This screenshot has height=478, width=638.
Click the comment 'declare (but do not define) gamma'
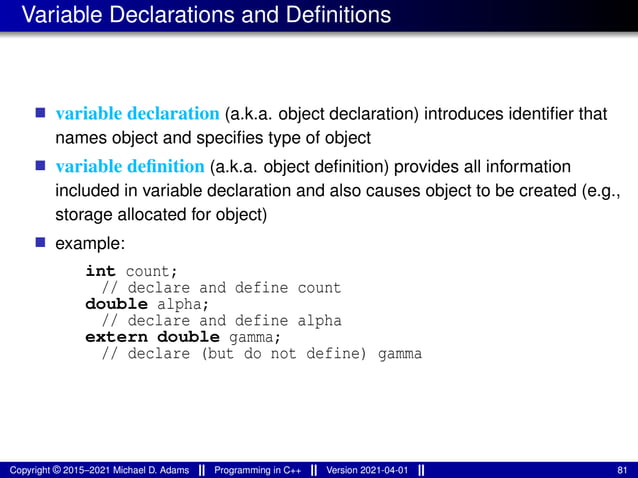pyautogui.click(x=261, y=354)
